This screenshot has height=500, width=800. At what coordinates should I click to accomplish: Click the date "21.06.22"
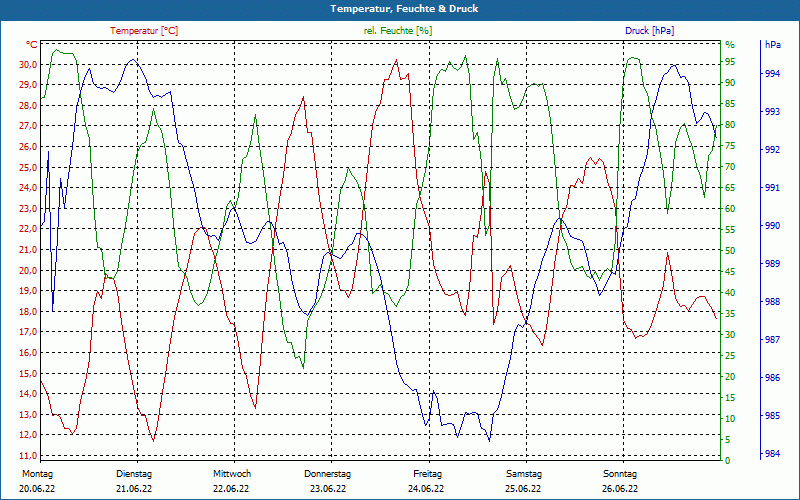[x=134, y=489]
